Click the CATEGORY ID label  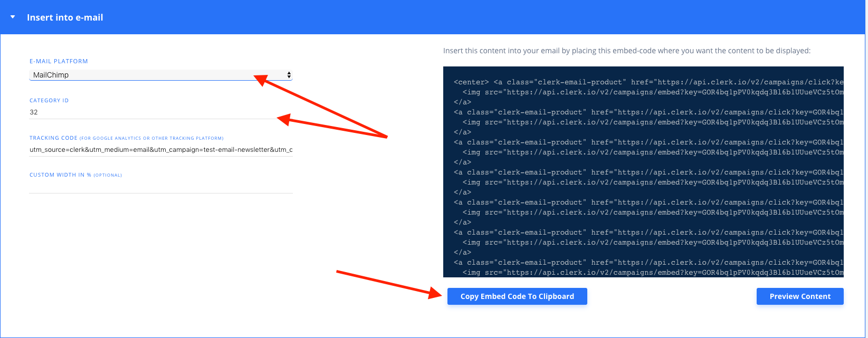49,100
